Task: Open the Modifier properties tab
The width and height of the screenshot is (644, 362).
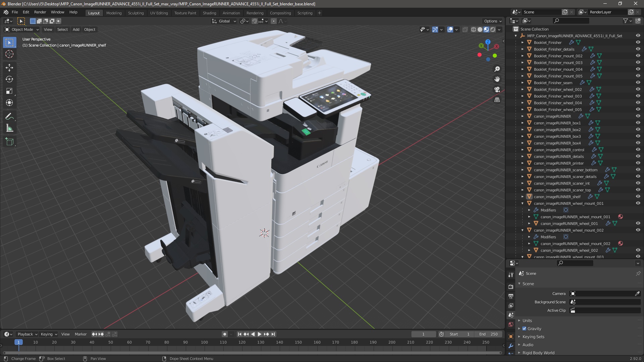Action: [x=511, y=346]
